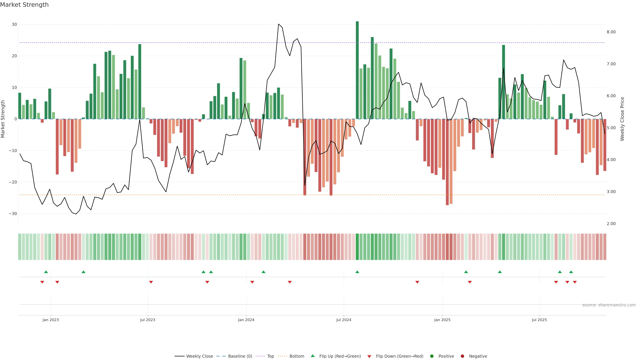Click the red Negative circle legend icon

462,356
